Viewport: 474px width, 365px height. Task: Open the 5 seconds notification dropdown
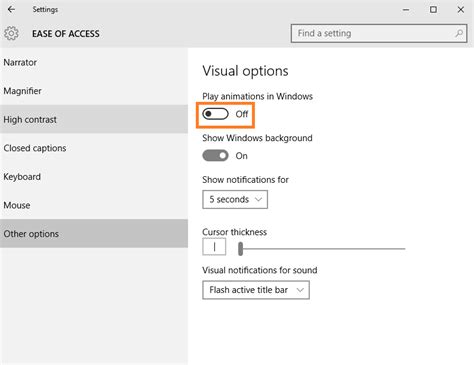point(235,199)
